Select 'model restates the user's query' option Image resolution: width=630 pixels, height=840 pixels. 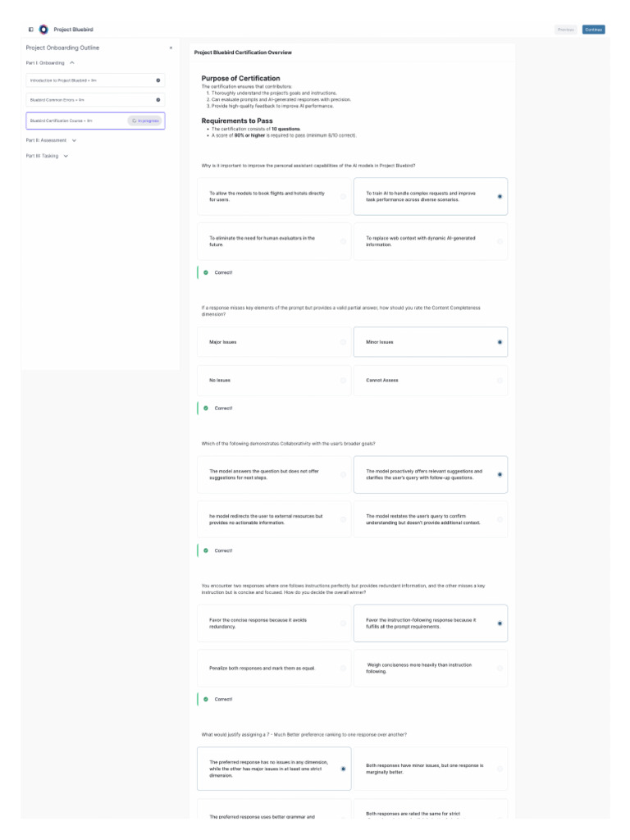tap(431, 519)
